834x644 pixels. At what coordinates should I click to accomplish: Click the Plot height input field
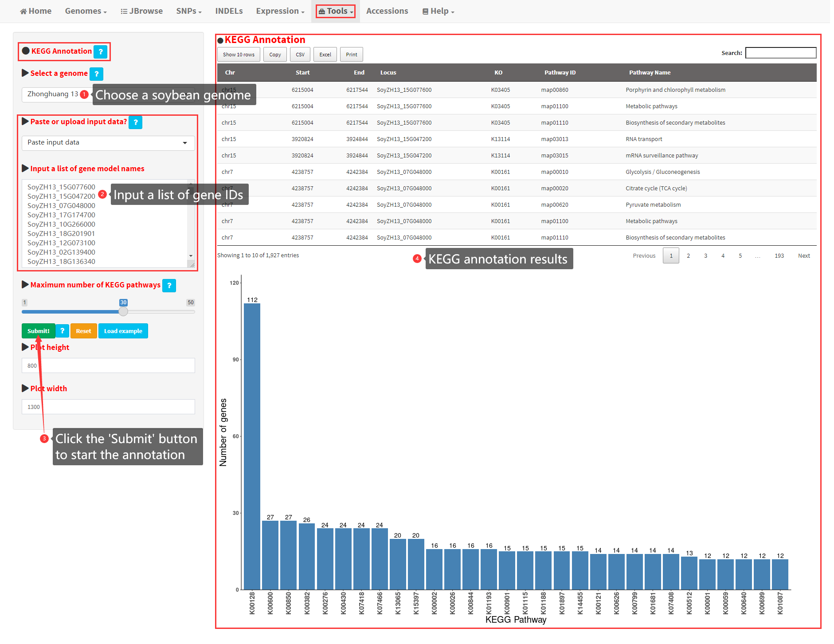point(108,366)
